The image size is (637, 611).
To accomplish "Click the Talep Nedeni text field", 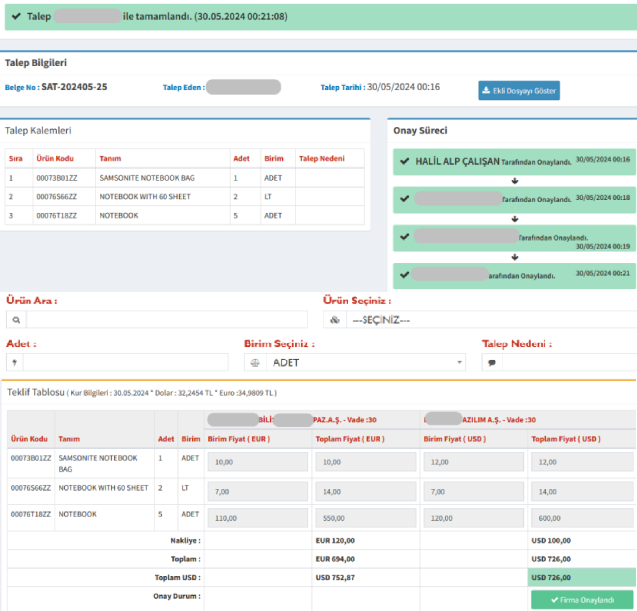I will coord(568,363).
